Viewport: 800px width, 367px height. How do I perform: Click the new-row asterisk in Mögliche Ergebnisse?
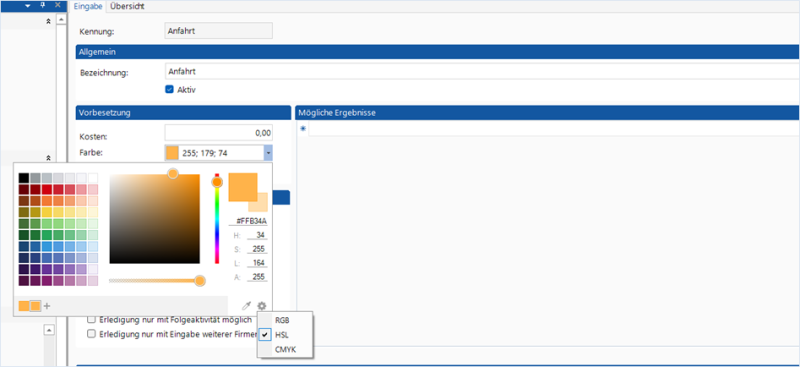point(303,129)
